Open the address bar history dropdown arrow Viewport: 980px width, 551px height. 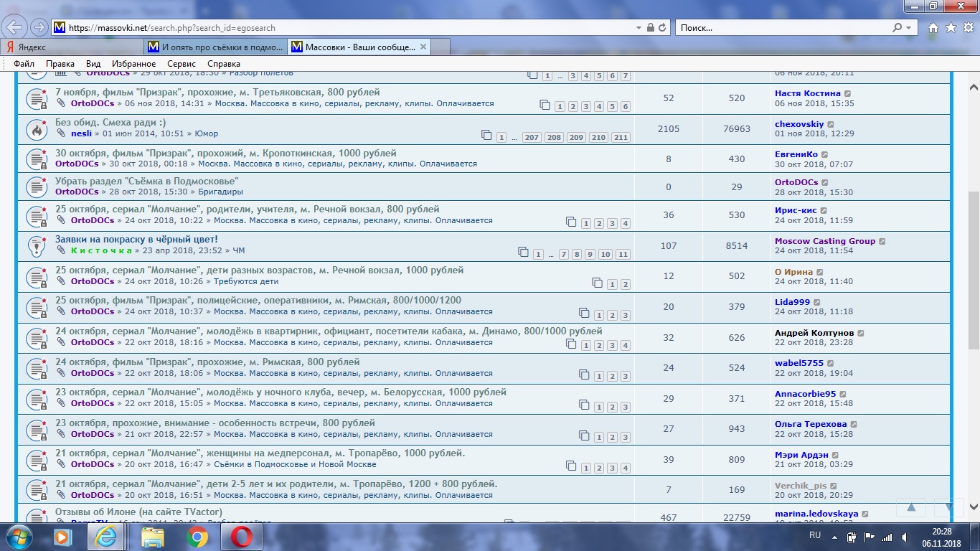click(x=639, y=28)
